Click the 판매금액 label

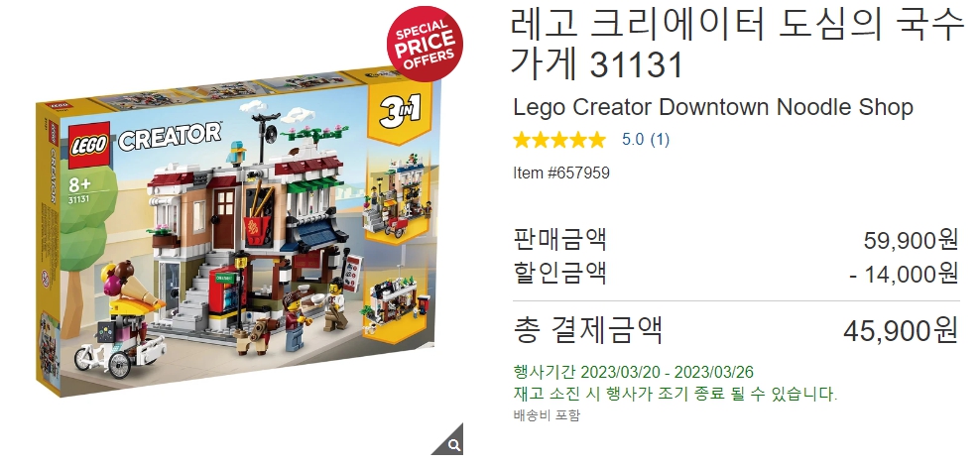coord(560,240)
